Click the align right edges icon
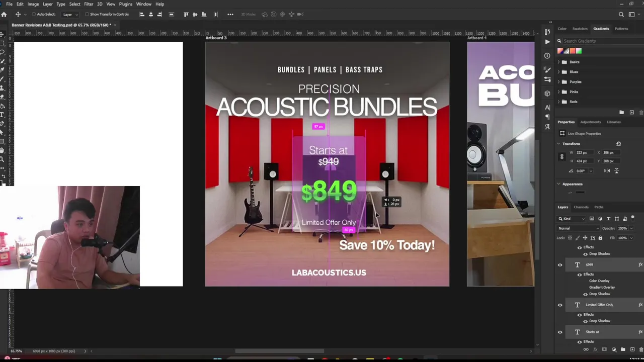 160,14
